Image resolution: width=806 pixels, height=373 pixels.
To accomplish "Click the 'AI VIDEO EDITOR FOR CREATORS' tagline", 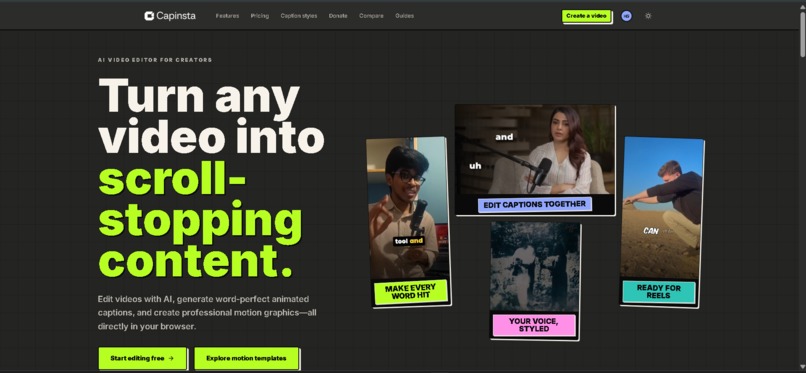I will coord(155,60).
